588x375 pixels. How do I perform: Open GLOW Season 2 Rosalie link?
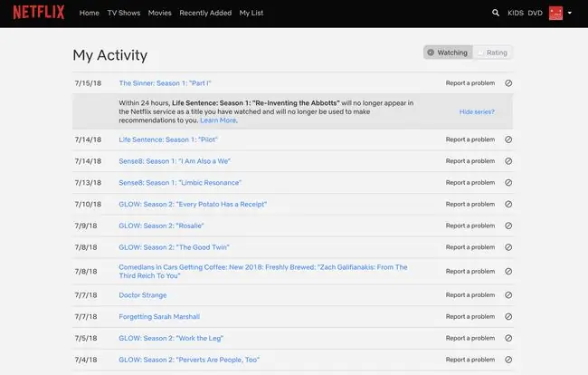[x=161, y=226]
